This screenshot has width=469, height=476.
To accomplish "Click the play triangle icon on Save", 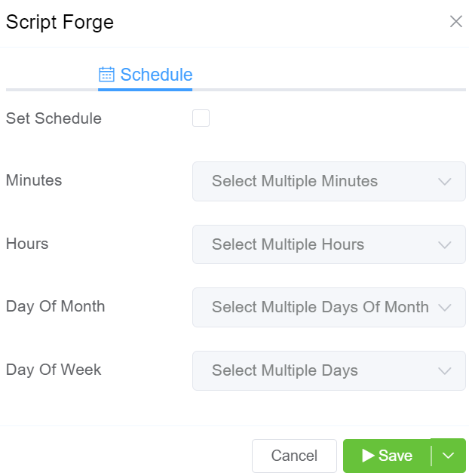I will [x=368, y=456].
